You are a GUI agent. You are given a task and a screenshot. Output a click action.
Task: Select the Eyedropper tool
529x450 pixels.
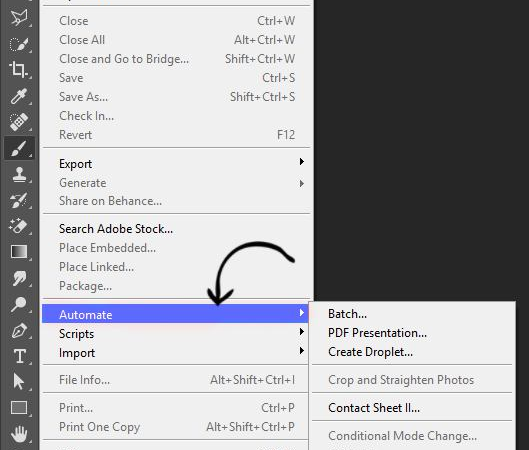(19, 96)
